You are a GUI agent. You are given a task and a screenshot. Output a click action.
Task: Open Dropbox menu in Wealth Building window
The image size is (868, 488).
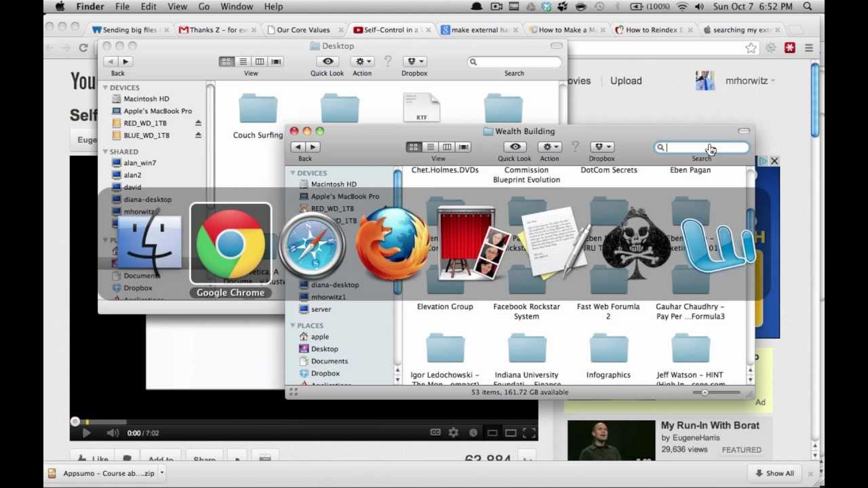point(601,147)
